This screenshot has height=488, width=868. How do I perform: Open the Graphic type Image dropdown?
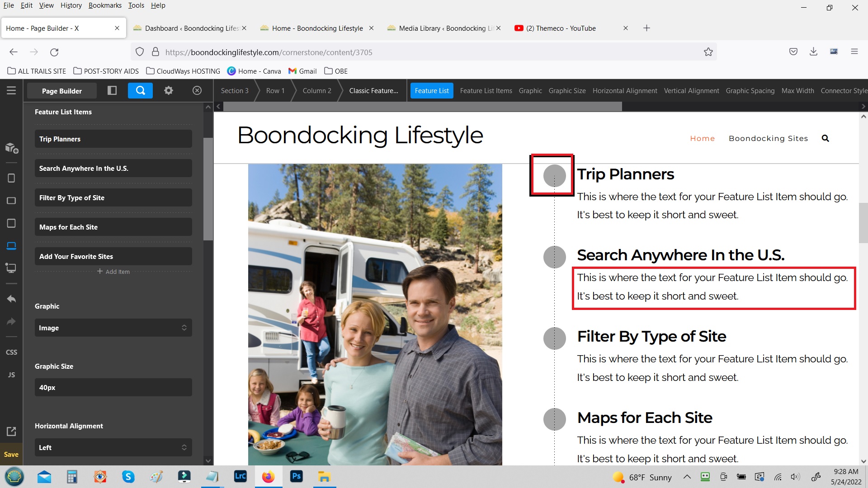coord(113,328)
